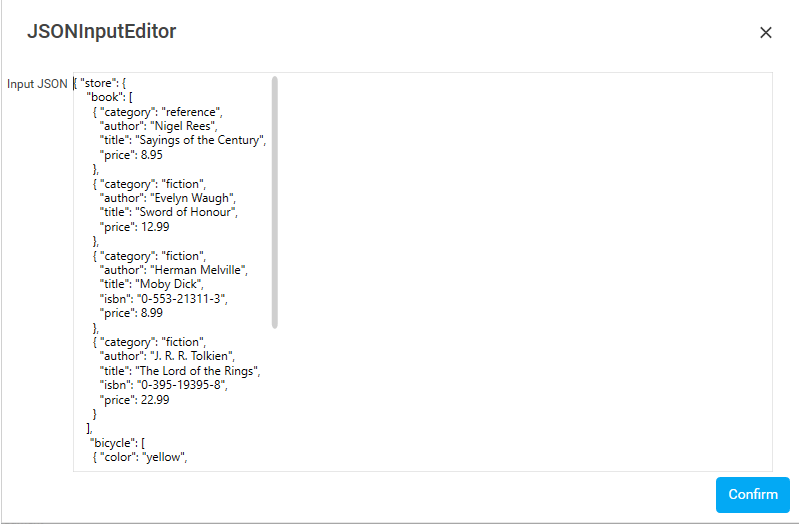Place cursor at price 8.95
This screenshot has height=524, width=799.
[131, 155]
